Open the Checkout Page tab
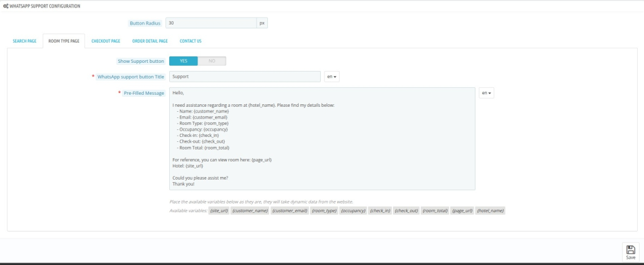Viewport: 644px width, 265px height. pyautogui.click(x=106, y=41)
